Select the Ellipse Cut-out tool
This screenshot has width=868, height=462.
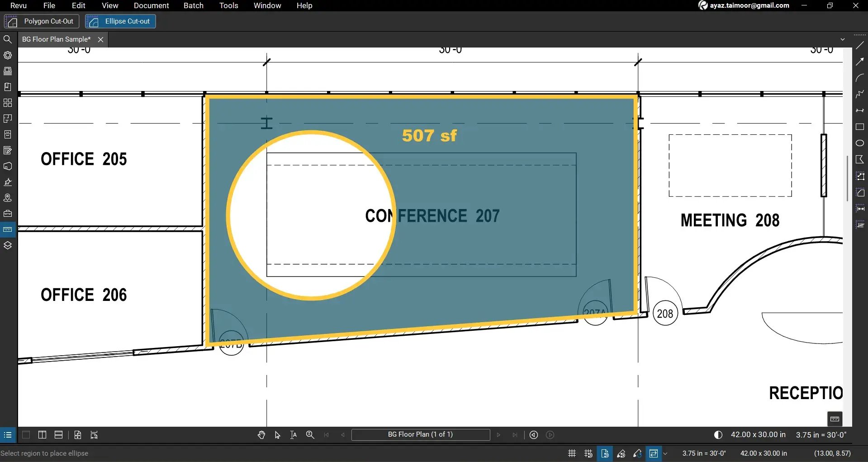click(120, 21)
